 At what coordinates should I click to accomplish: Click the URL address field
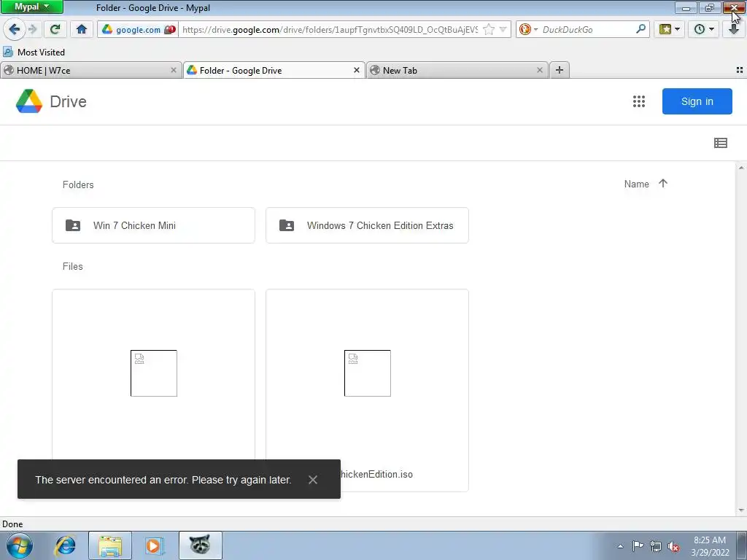(x=330, y=29)
